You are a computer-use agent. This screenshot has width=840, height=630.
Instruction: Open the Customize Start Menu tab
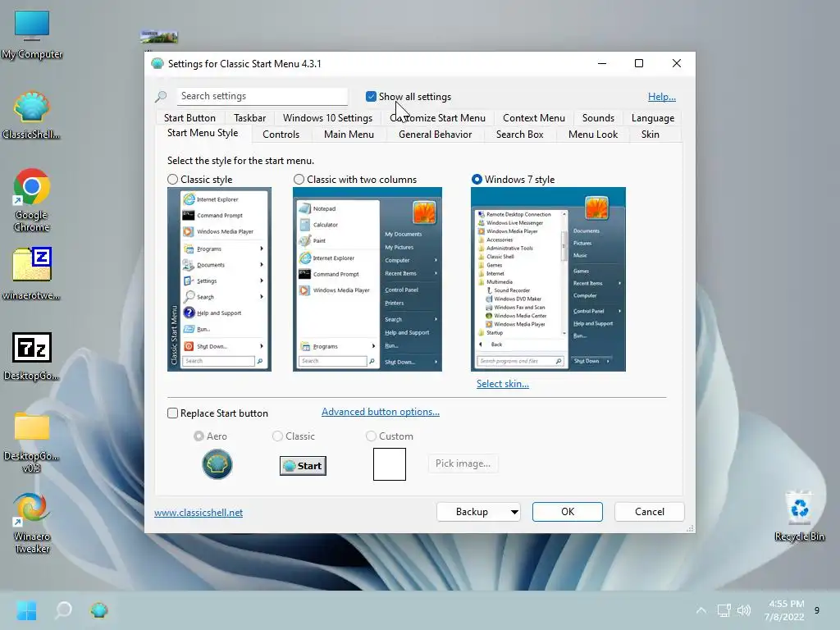[438, 118]
